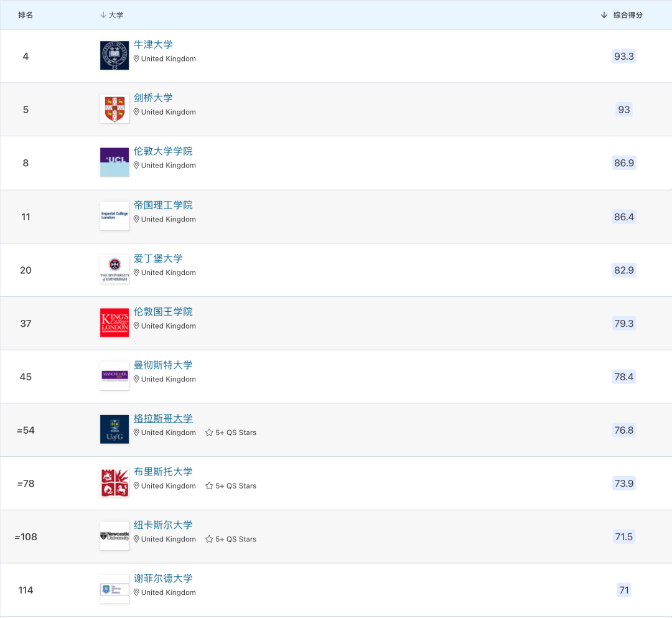Image resolution: width=672 pixels, height=618 pixels.
Task: Click location pin icon under 谢菲尔德大学
Action: point(136,592)
